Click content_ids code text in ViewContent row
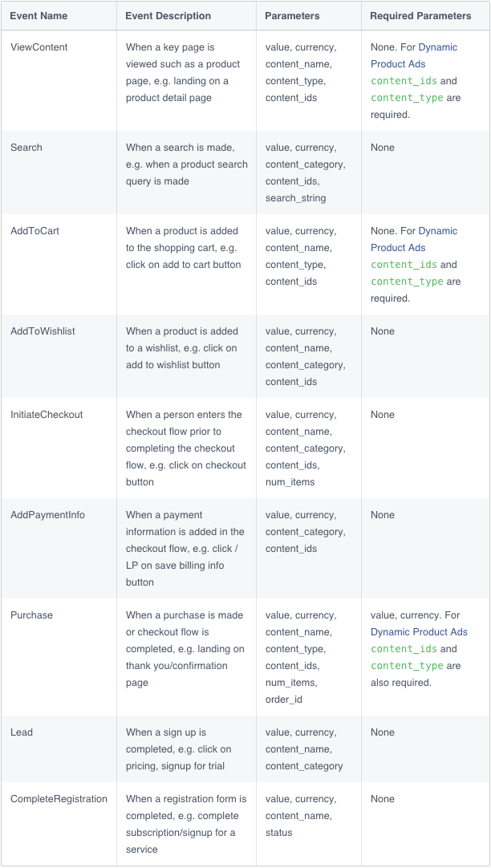This screenshot has width=491, height=868. [403, 81]
